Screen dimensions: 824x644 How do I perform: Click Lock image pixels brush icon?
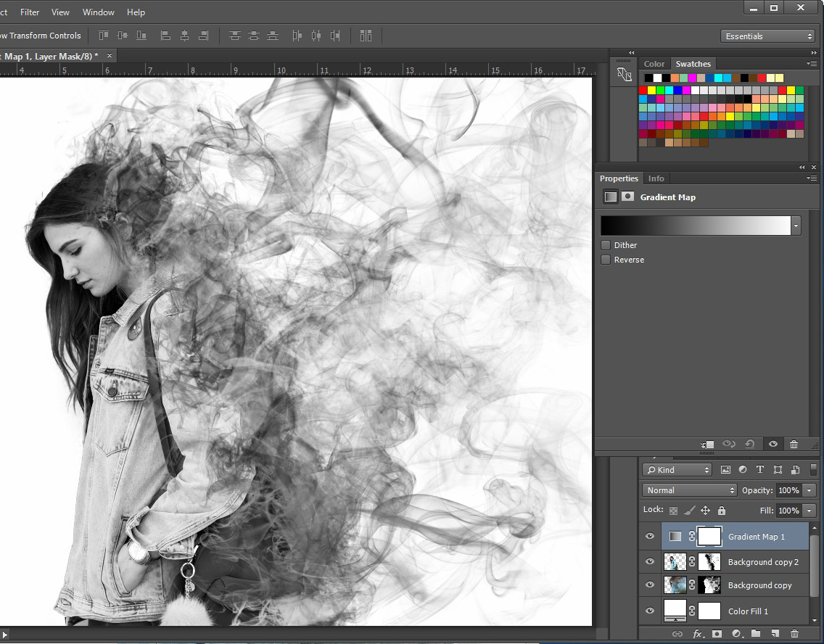690,510
